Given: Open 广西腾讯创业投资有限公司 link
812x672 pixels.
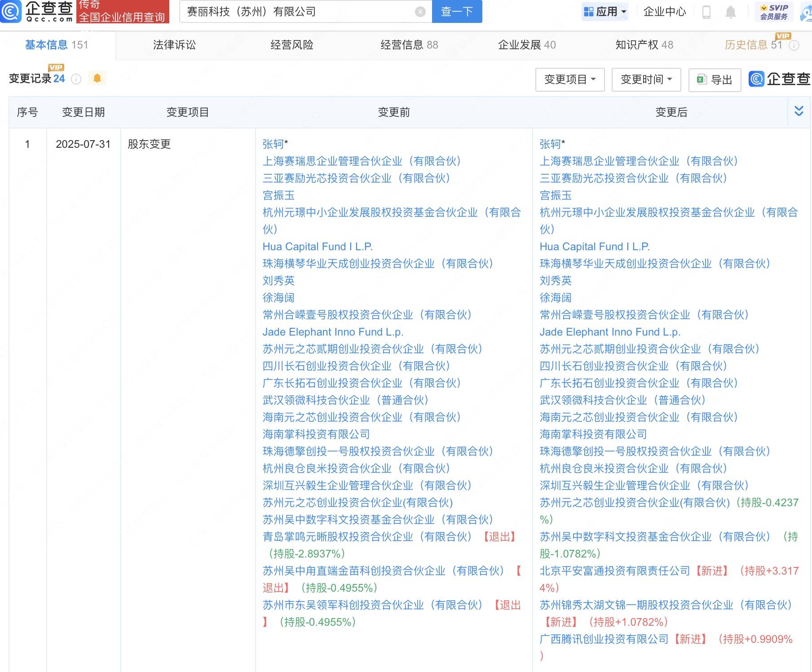Looking at the screenshot, I should pyautogui.click(x=604, y=639).
